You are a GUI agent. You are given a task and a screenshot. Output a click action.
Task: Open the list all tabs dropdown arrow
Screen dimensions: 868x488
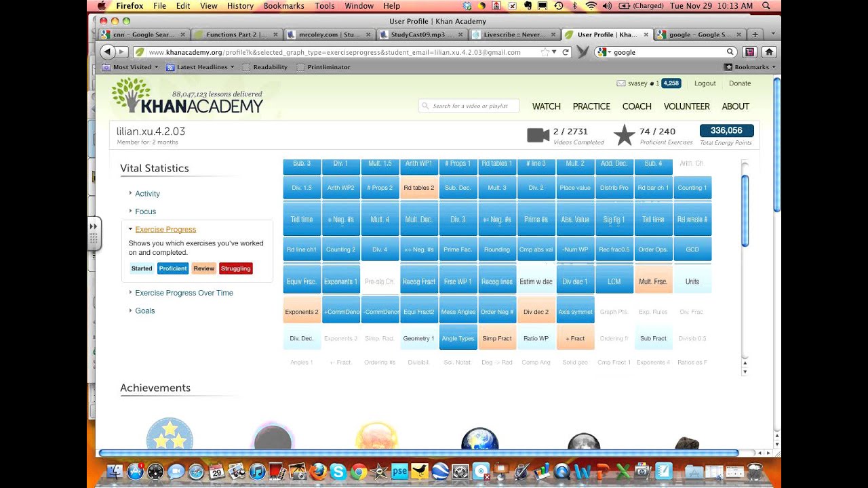click(x=773, y=34)
